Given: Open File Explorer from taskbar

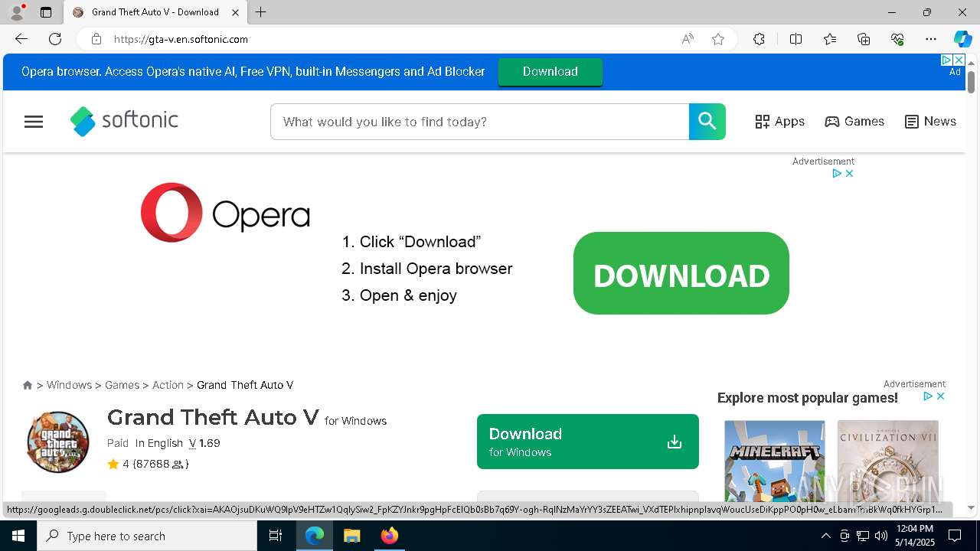Looking at the screenshot, I should point(351,536).
